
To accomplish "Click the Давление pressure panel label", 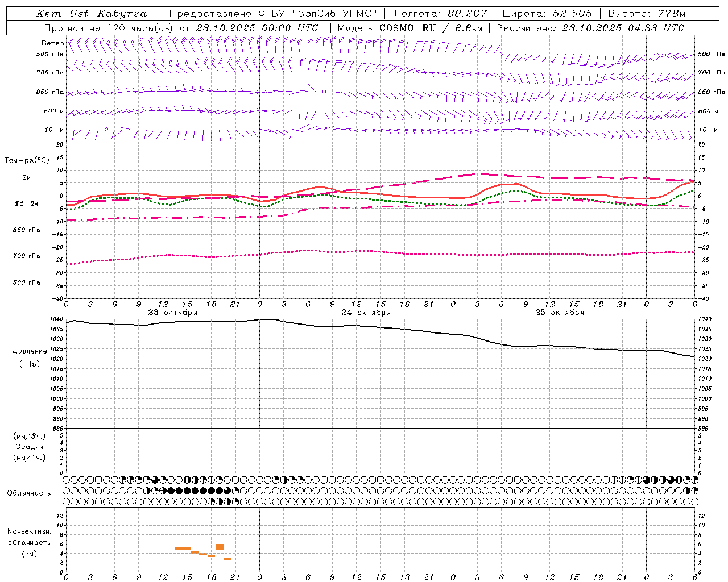I will coord(30,351).
